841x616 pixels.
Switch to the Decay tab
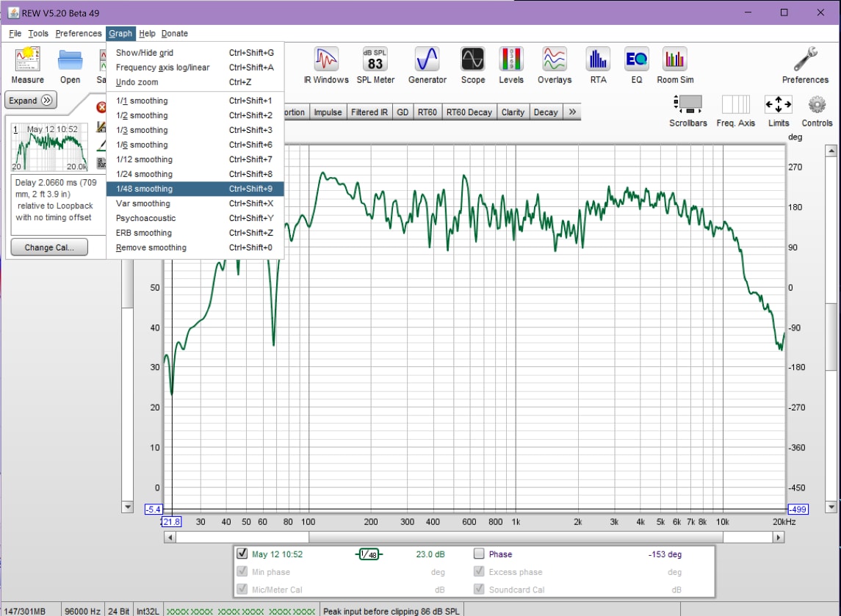tap(546, 112)
